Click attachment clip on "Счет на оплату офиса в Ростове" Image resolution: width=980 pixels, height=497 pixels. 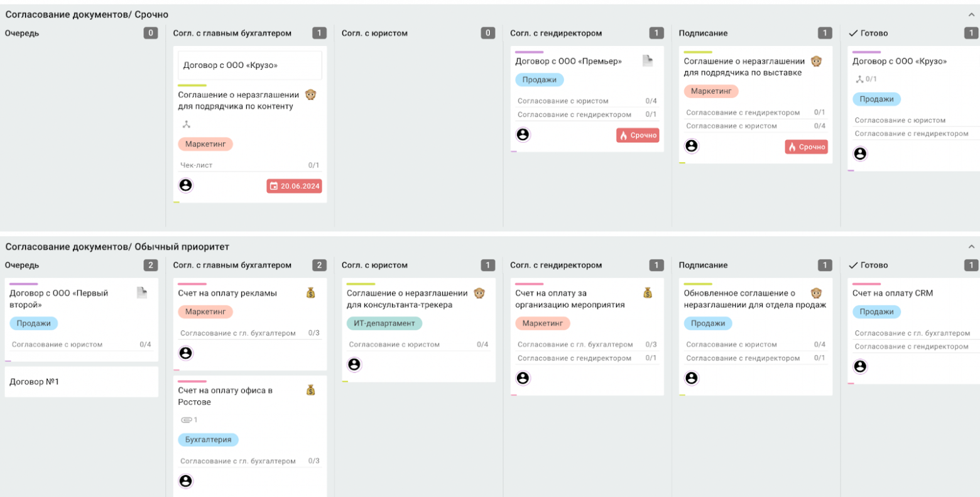(x=187, y=420)
